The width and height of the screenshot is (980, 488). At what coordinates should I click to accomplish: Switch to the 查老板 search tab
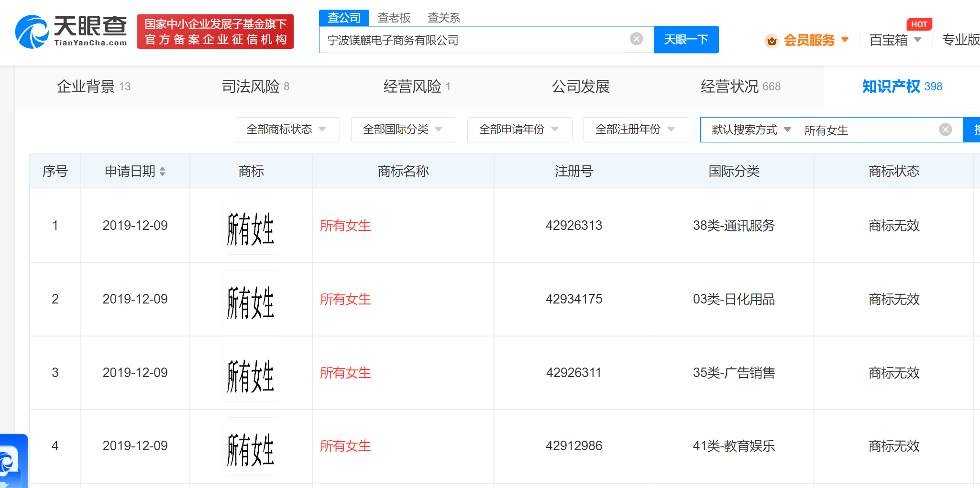[394, 18]
